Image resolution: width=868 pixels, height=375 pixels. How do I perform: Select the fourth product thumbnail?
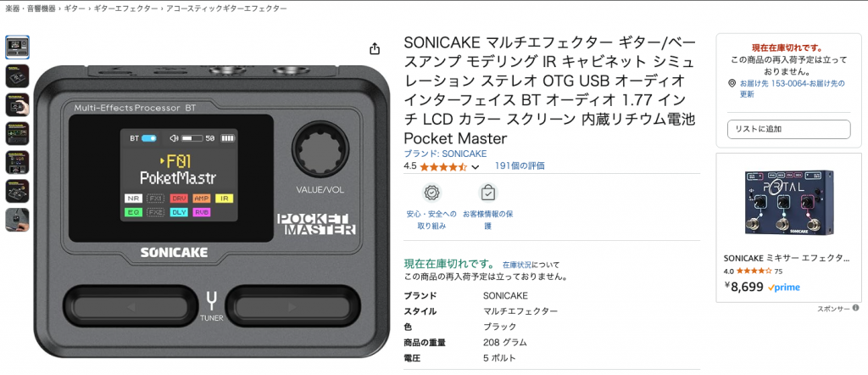(x=17, y=133)
